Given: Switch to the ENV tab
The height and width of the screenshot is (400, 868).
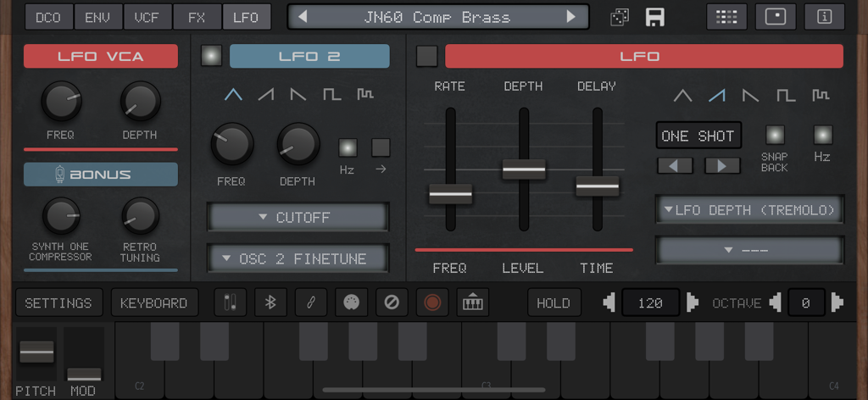Looking at the screenshot, I should click(x=98, y=17).
